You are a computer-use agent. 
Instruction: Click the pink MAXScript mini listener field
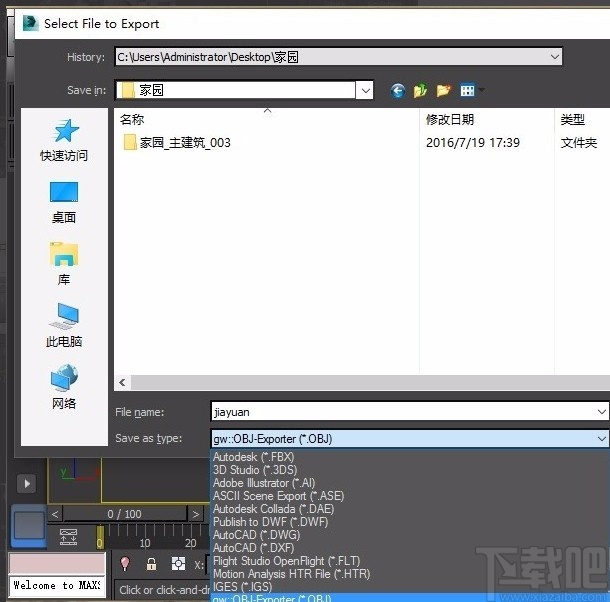(x=57, y=564)
